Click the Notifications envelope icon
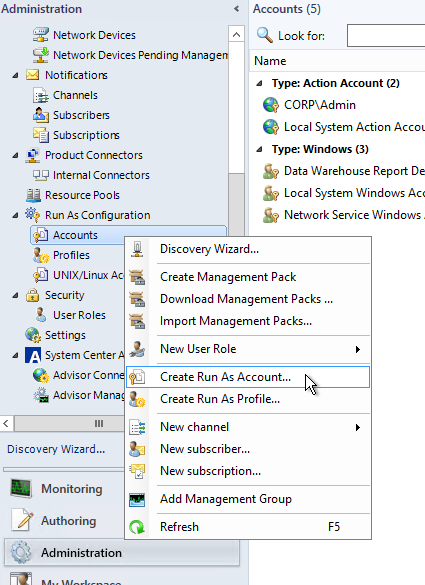425x585 pixels. coord(32,75)
